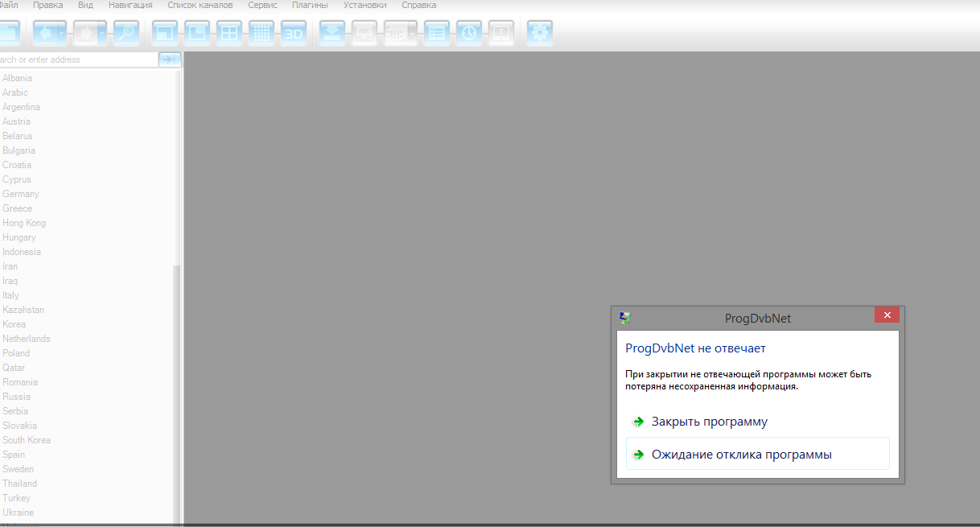Screen dimensions: 980x527
Task: Select Ukraine in the country list
Action: pos(18,513)
